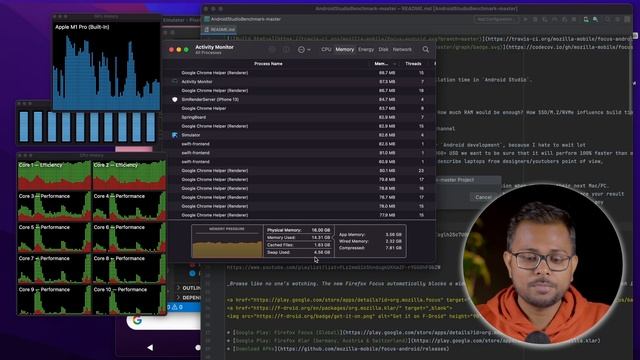Click the Apple M1 Pro GPU history graph
The image size is (640, 360).
tap(107, 66)
